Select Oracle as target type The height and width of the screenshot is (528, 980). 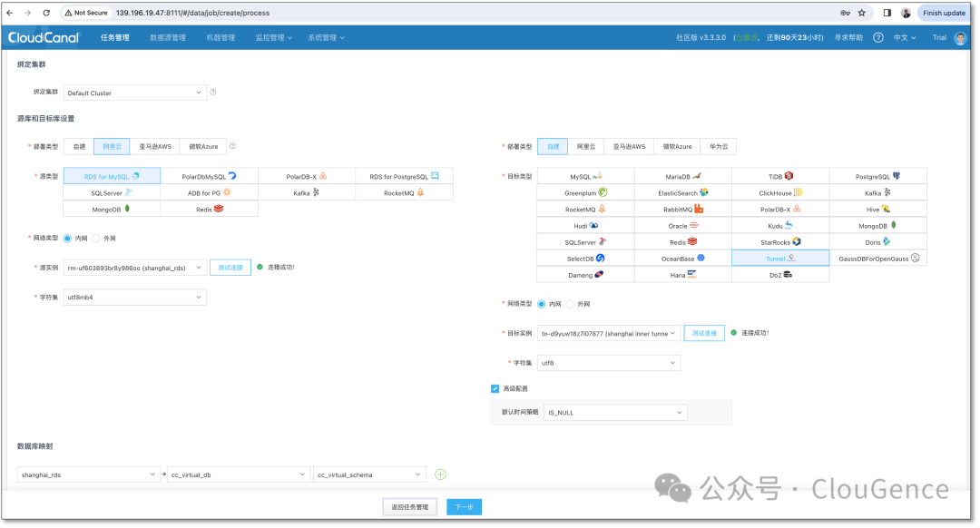(683, 226)
